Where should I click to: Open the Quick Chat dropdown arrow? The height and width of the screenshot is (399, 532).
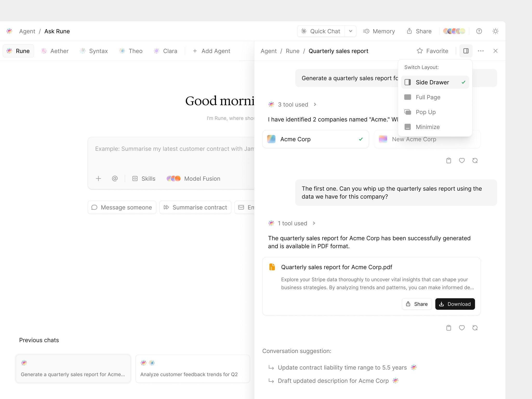tap(350, 31)
